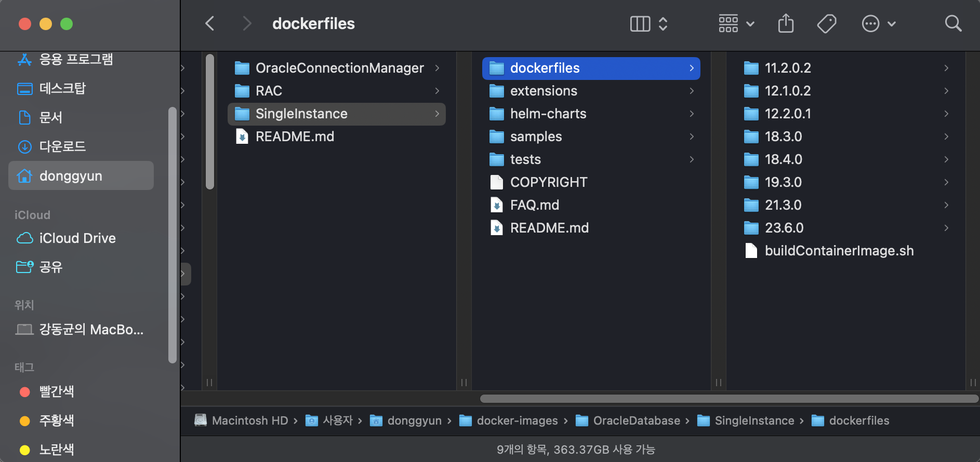Select the buildContainerImage.sh file
Screen dimensions: 980x462
pyautogui.click(x=839, y=251)
